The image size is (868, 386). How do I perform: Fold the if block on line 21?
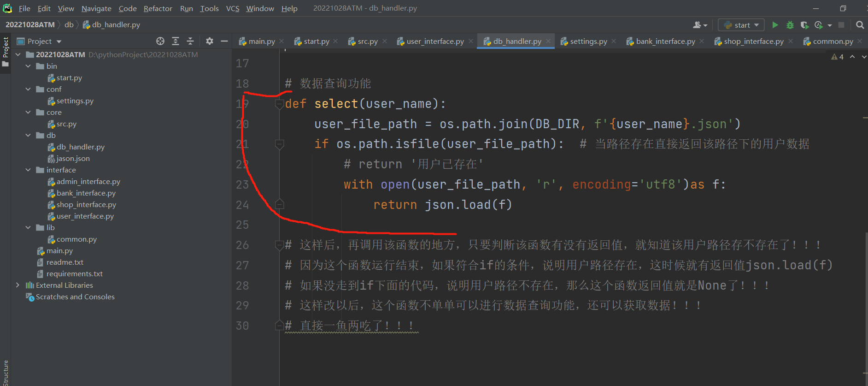[x=279, y=144]
